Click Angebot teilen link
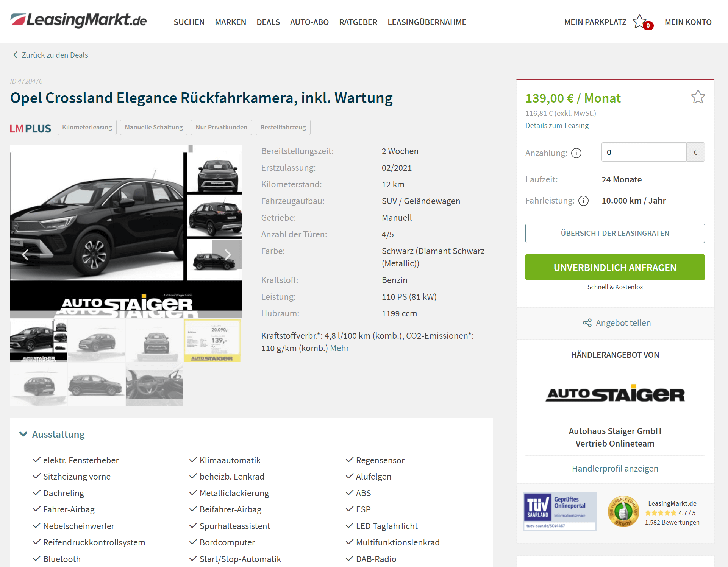The width and height of the screenshot is (728, 567). (x=623, y=323)
